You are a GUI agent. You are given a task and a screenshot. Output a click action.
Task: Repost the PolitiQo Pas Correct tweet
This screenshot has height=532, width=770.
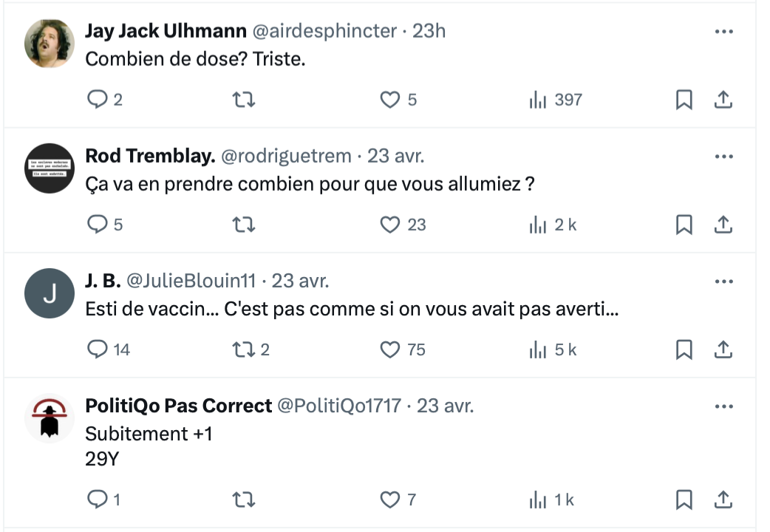[244, 500]
